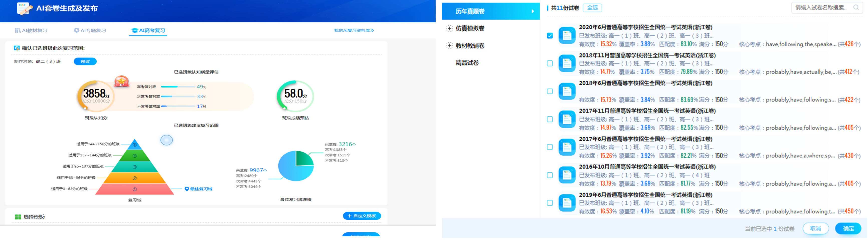Open the 我的AI复习资料库 link
The width and height of the screenshot is (868, 240).
click(354, 31)
